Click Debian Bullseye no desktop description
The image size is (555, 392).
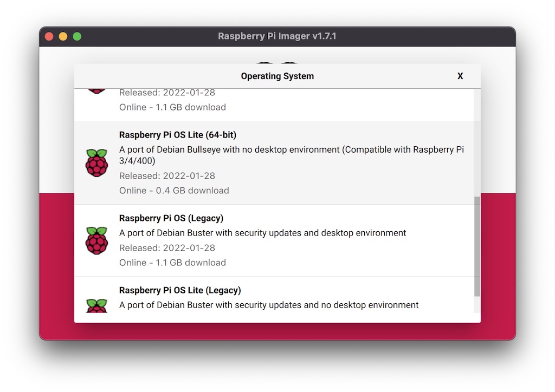point(291,155)
